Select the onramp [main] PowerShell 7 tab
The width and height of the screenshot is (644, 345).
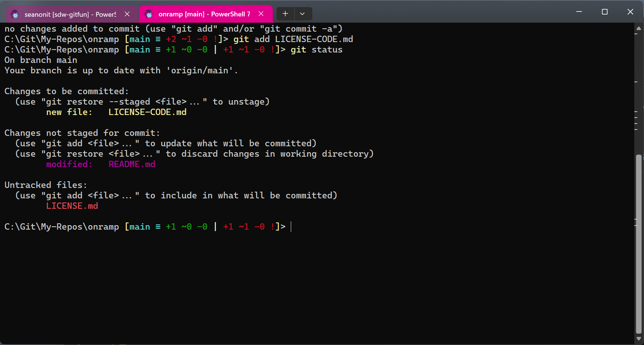(x=203, y=14)
